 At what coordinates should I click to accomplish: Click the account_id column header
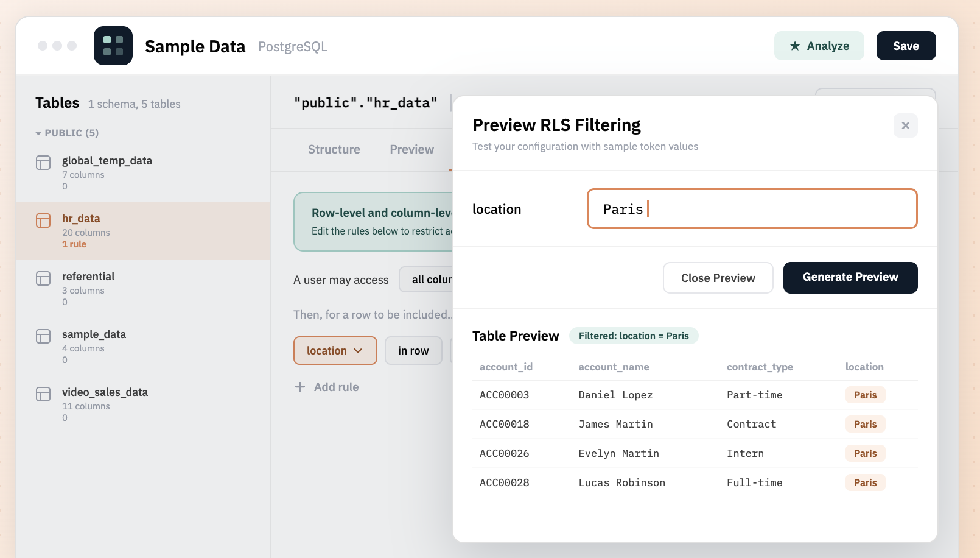click(506, 367)
